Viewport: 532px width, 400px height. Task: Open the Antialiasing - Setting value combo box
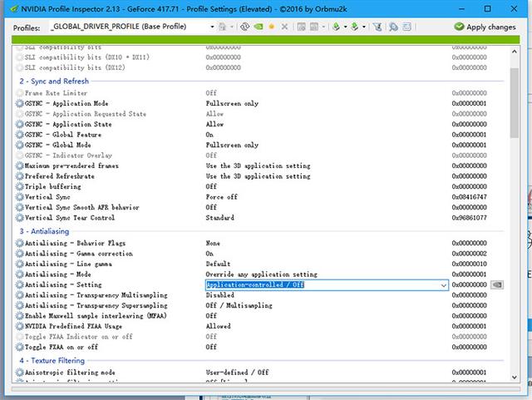327,285
